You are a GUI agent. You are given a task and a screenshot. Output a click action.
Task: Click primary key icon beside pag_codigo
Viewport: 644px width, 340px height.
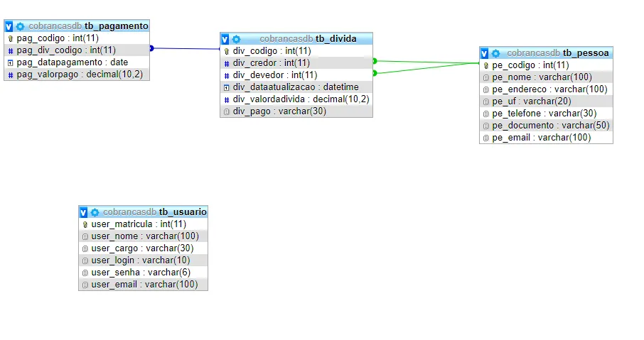tap(11, 38)
